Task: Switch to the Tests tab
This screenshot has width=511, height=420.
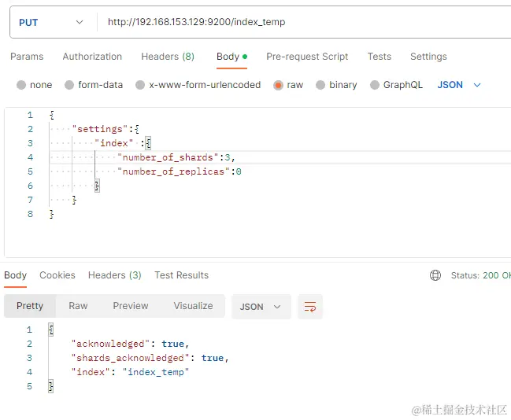Action: coord(380,57)
